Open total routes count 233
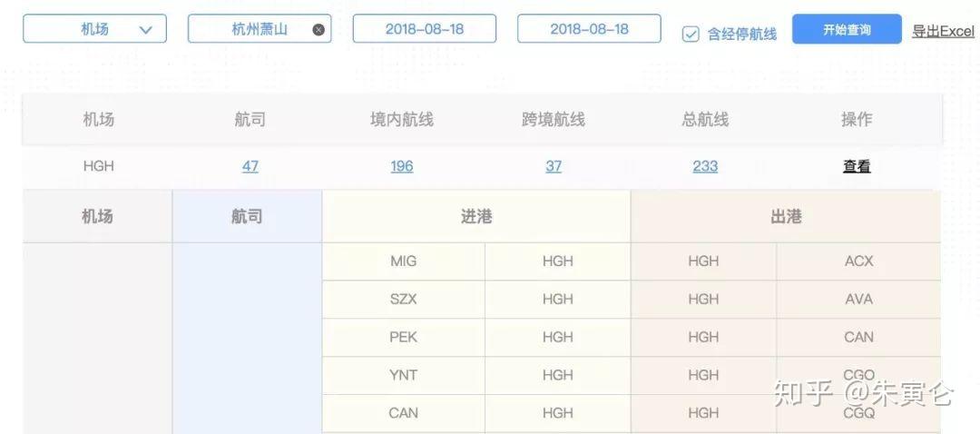980x434 pixels. coord(705,166)
